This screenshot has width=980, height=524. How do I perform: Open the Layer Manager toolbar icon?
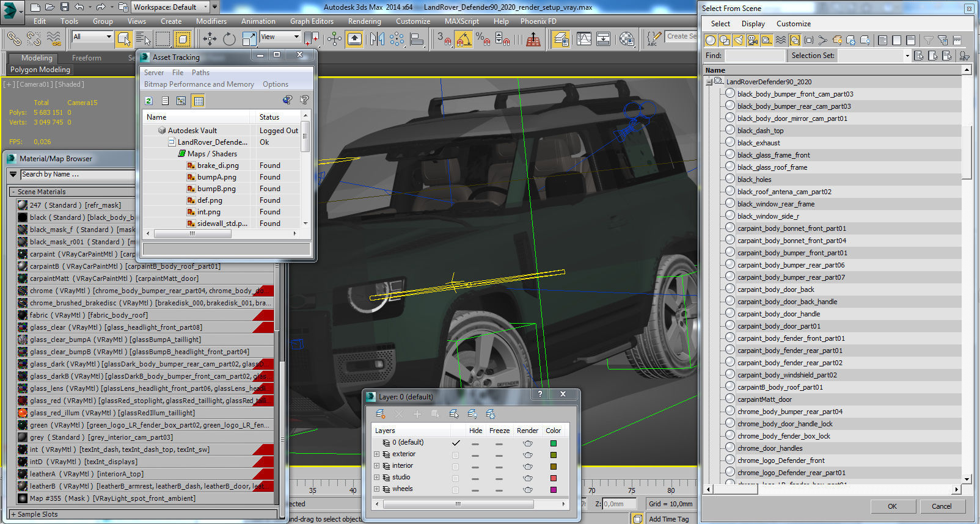tap(561, 39)
